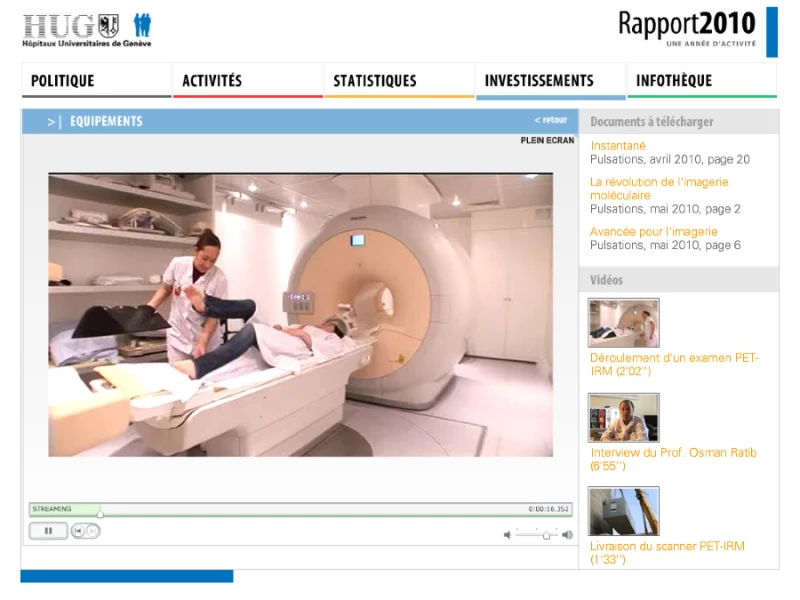Open La révolution de l'imagerie moléculaire link

coord(659,189)
